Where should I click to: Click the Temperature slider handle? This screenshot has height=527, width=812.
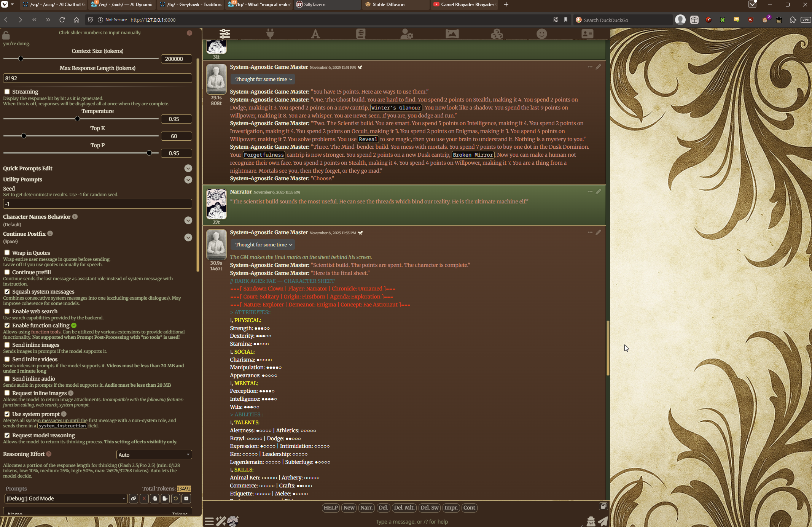(x=77, y=119)
